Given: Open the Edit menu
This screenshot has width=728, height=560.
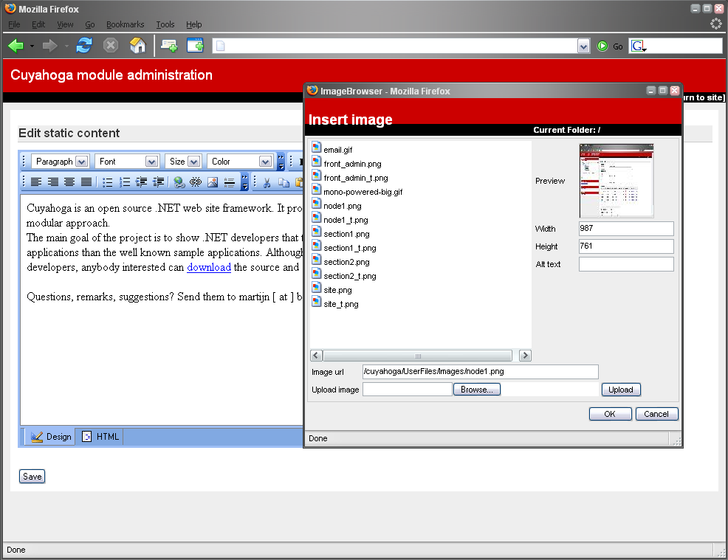Looking at the screenshot, I should (38, 24).
